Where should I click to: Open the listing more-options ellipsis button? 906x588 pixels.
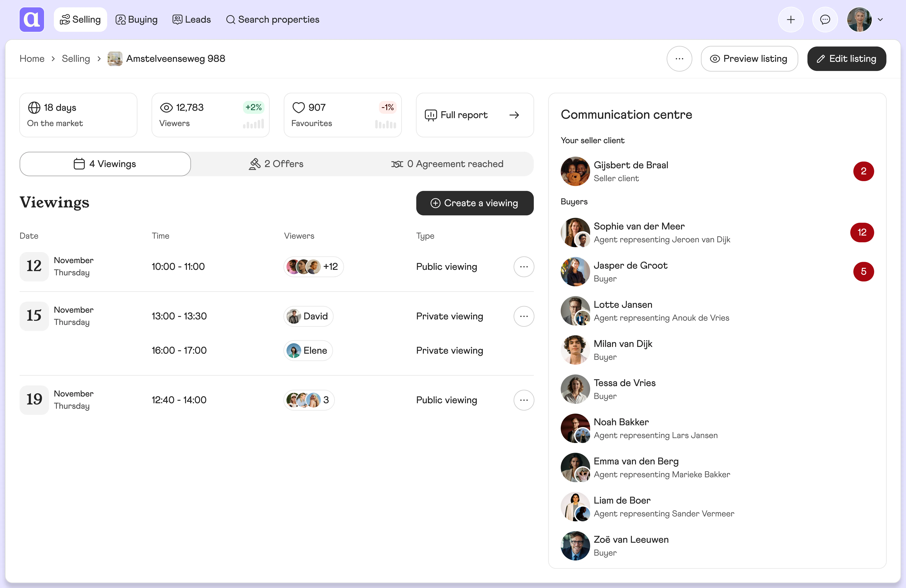click(679, 59)
